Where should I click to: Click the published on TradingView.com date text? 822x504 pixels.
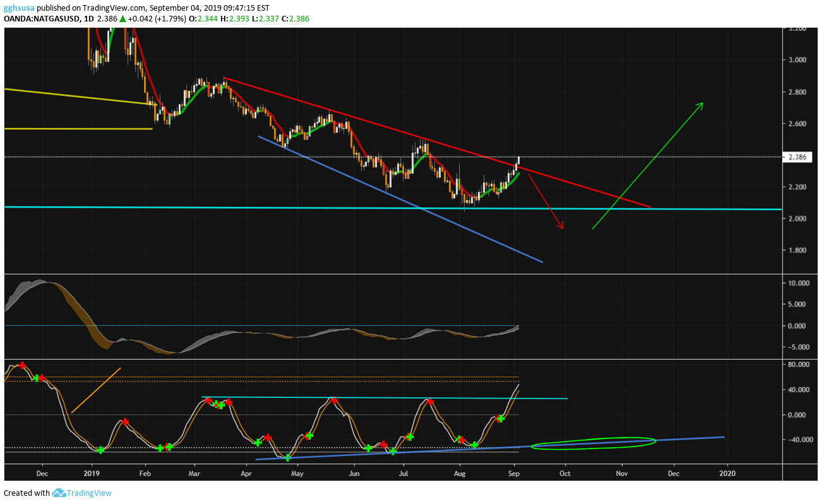(153, 8)
